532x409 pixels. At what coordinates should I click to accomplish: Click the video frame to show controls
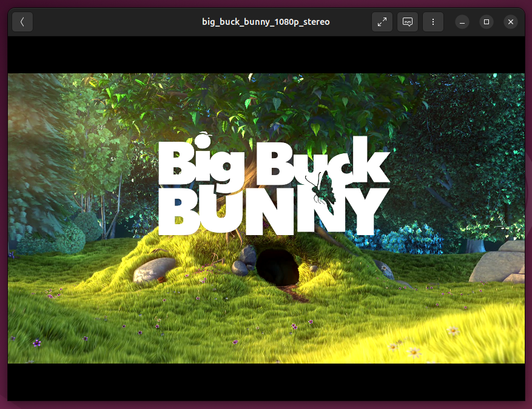coord(266,219)
